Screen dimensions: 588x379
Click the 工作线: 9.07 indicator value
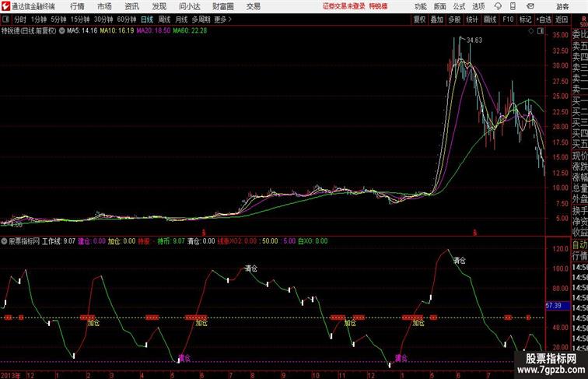click(58, 241)
